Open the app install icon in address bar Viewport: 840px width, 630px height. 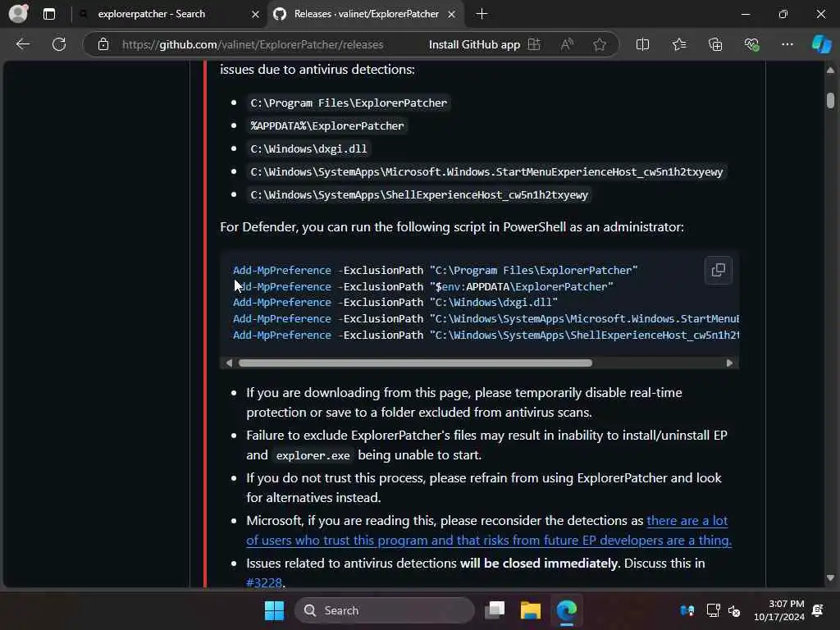click(x=535, y=44)
